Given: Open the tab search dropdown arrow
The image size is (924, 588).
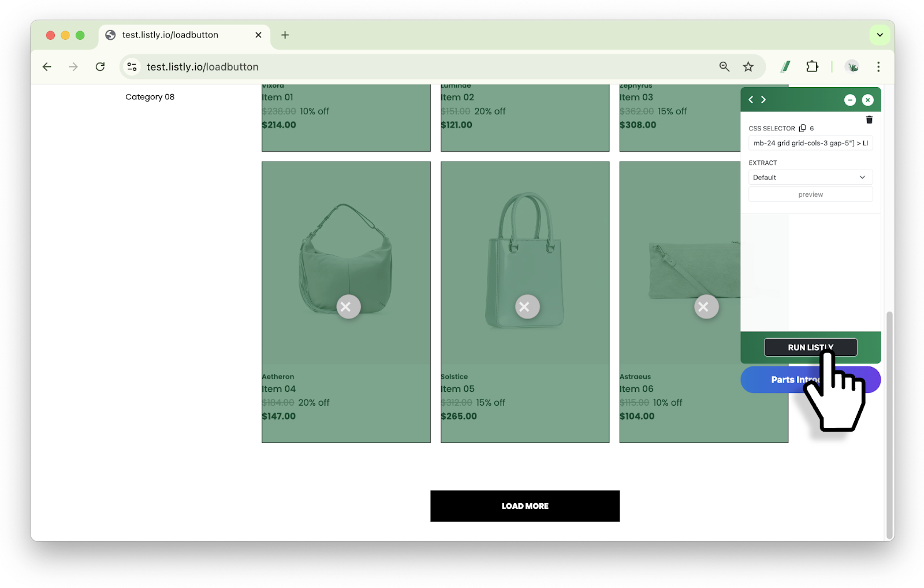Looking at the screenshot, I should click(x=880, y=35).
